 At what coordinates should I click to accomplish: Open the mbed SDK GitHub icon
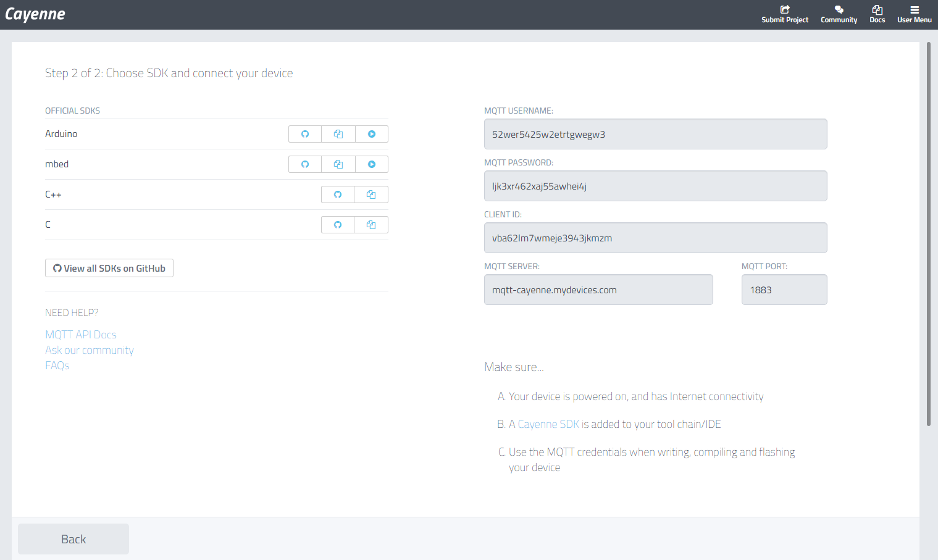pyautogui.click(x=305, y=164)
